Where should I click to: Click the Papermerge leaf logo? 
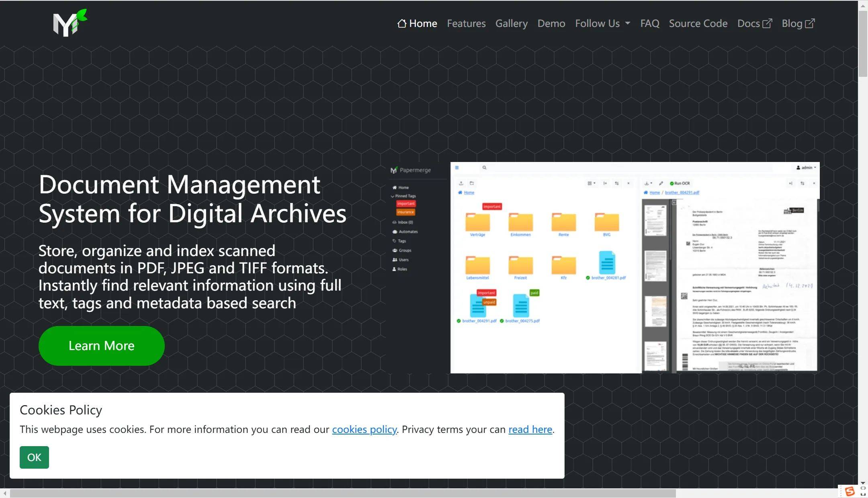coord(70,23)
